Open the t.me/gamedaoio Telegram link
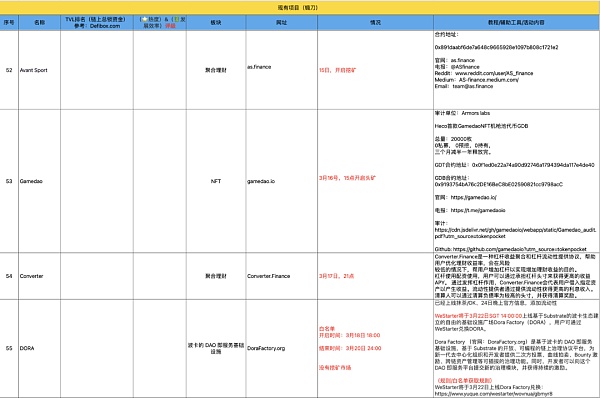 tap(478, 210)
